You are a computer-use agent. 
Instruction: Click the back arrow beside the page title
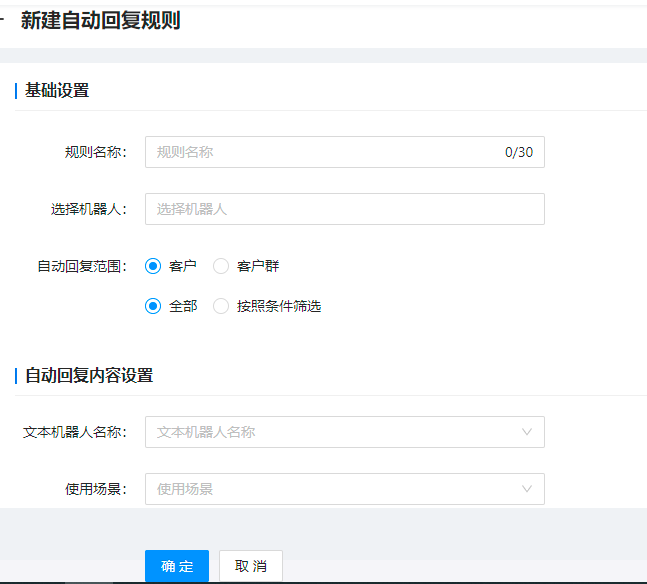click(2, 19)
